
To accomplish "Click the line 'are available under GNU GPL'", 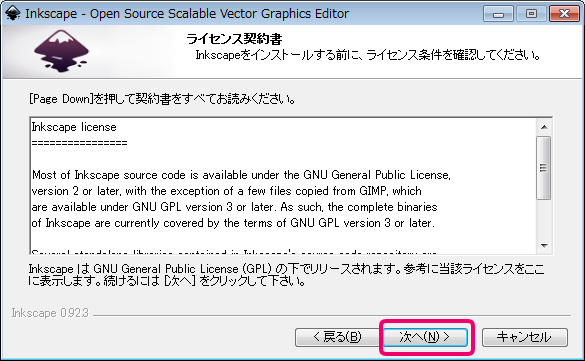I will (234, 207).
